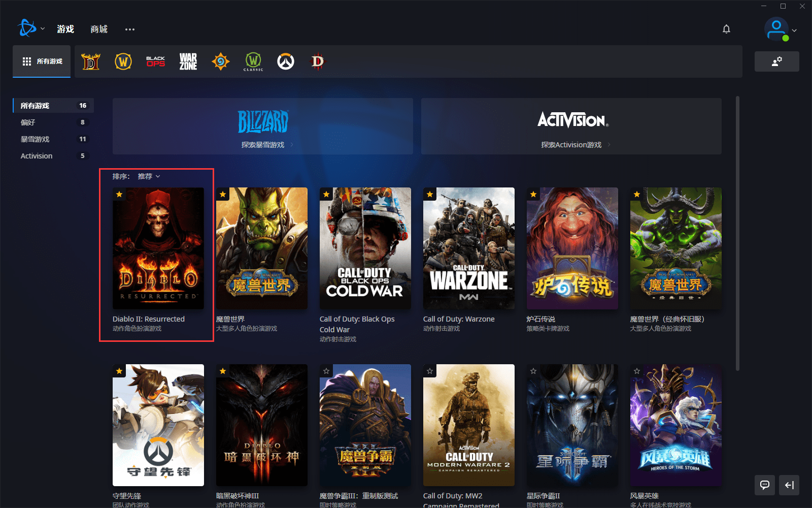The image size is (812, 508).
Task: Unfavorite Diablo II: Resurrected star
Action: 119,194
